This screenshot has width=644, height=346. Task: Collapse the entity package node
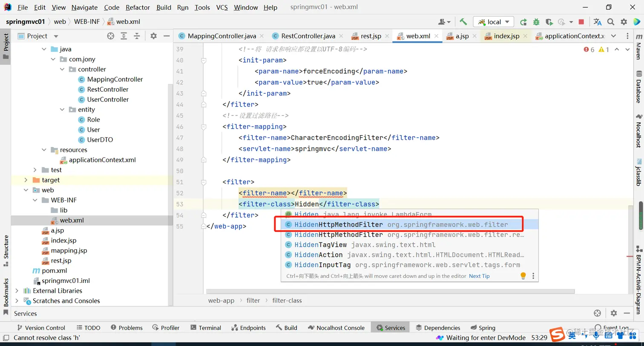(x=62, y=110)
